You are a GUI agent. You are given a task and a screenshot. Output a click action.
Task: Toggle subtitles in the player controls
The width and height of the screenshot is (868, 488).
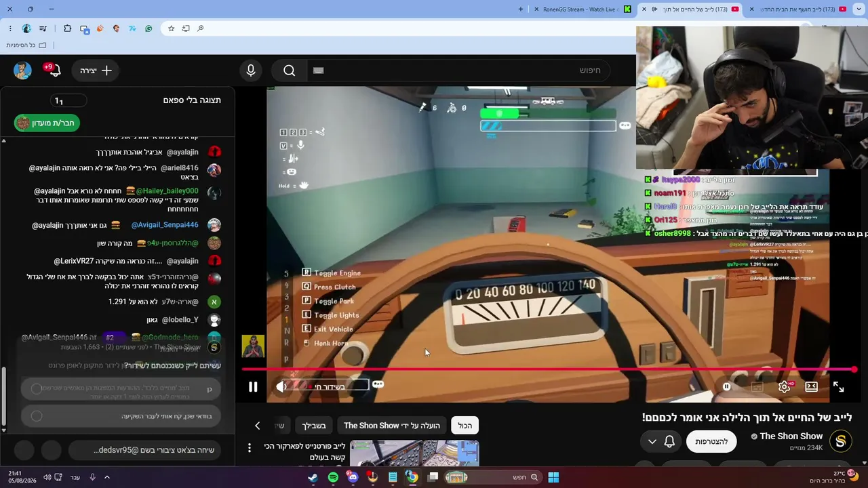click(x=757, y=386)
